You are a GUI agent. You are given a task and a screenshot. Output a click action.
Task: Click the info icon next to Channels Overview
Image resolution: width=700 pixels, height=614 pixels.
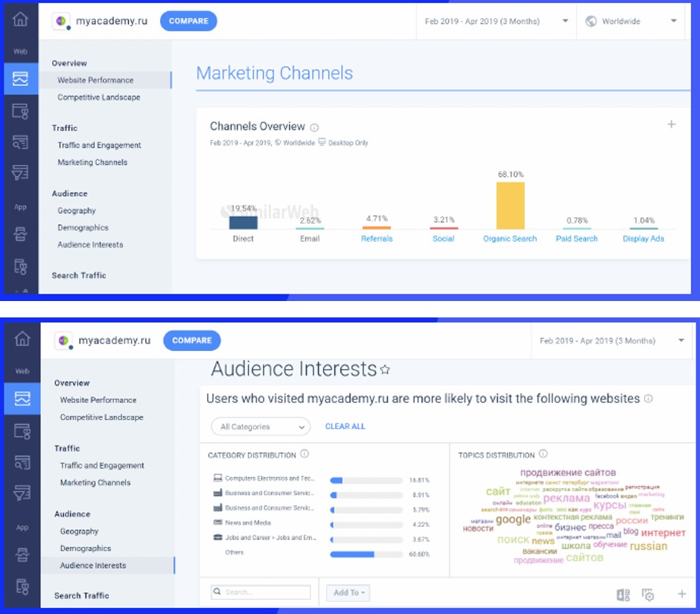pos(314,127)
